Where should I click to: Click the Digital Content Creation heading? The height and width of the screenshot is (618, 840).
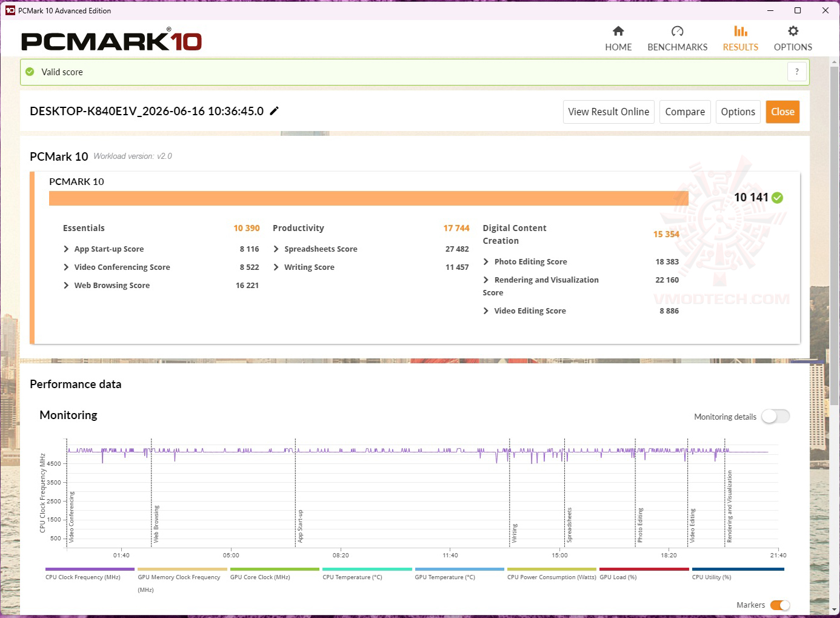click(515, 234)
